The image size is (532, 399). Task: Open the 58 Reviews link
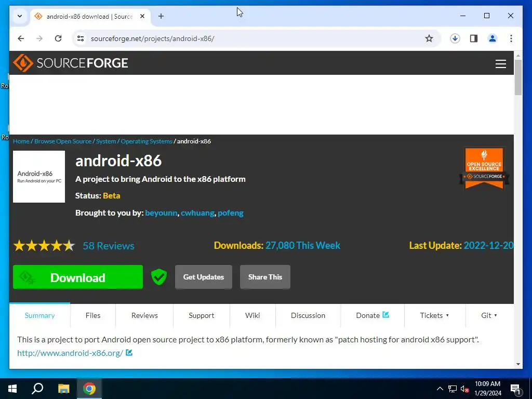point(109,246)
